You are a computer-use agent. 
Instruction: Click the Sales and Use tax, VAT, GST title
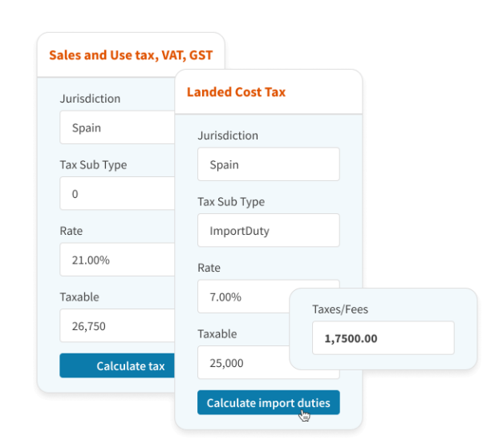coord(131,55)
